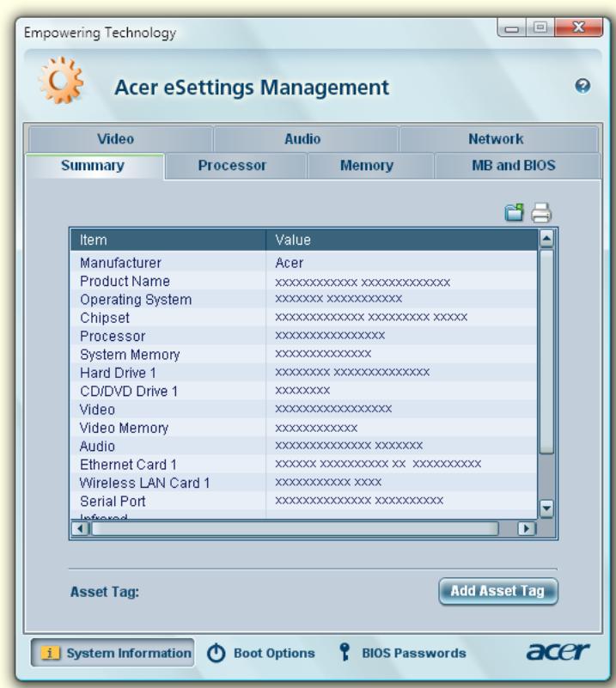616x688 pixels.
Task: Open the System Information section
Action: coord(113,653)
